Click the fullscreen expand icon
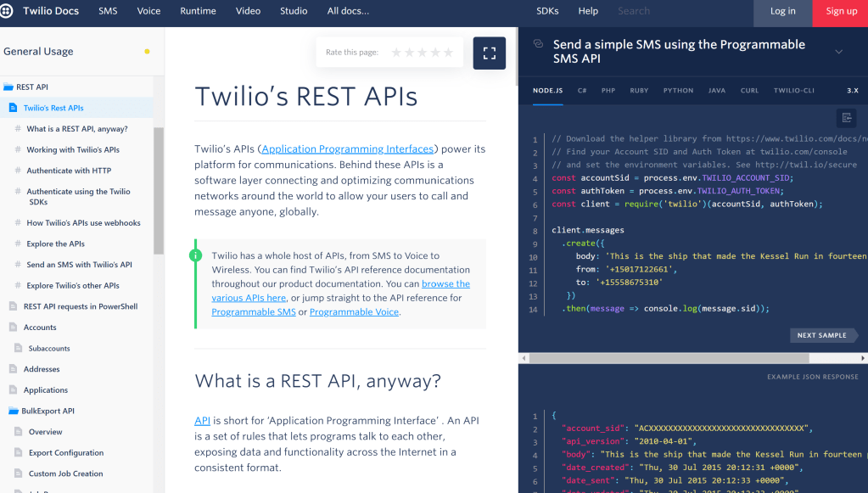This screenshot has width=868, height=493. tap(489, 53)
